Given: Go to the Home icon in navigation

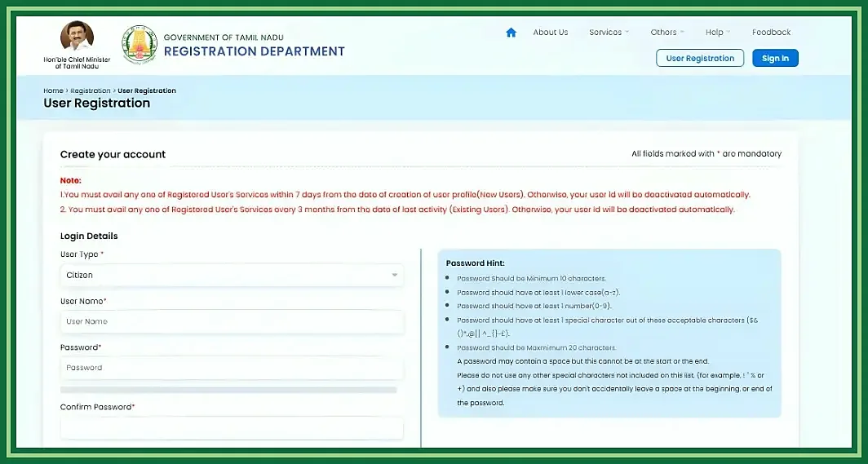Looking at the screenshot, I should click(x=511, y=33).
